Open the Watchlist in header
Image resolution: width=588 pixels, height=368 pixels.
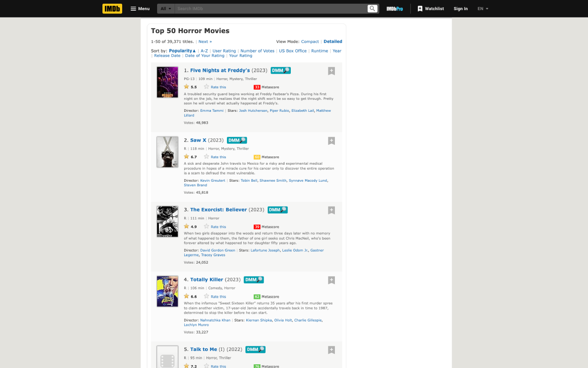(431, 9)
